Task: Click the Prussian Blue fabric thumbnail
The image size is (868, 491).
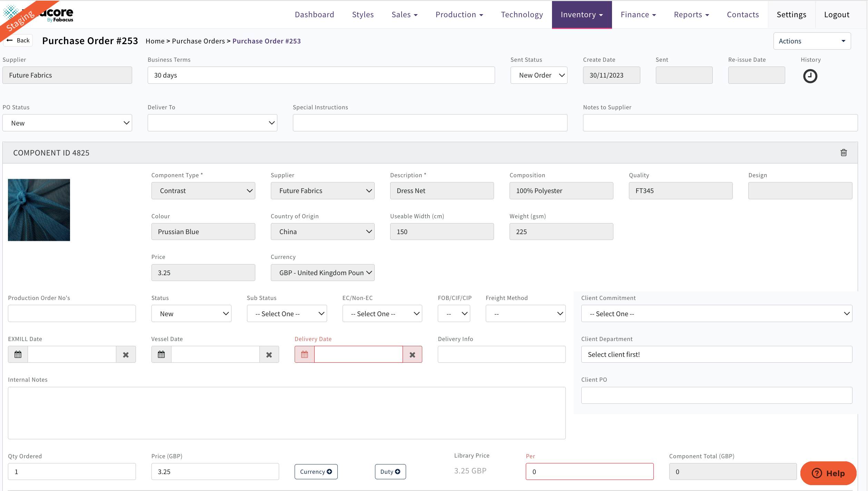Action: 39,210
